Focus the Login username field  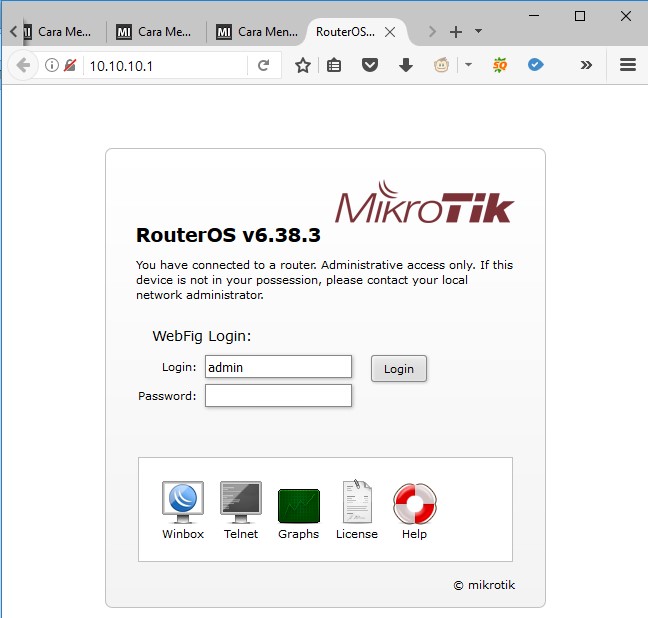tap(279, 367)
